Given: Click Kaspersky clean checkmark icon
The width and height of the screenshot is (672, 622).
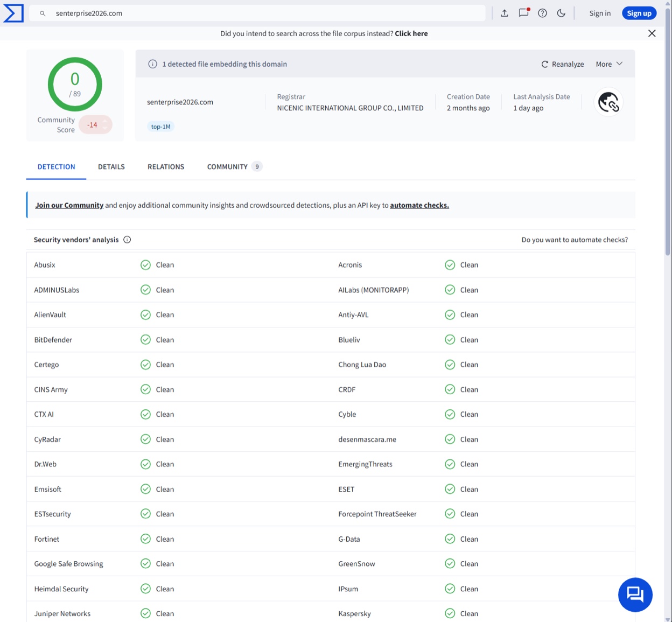Looking at the screenshot, I should point(450,613).
